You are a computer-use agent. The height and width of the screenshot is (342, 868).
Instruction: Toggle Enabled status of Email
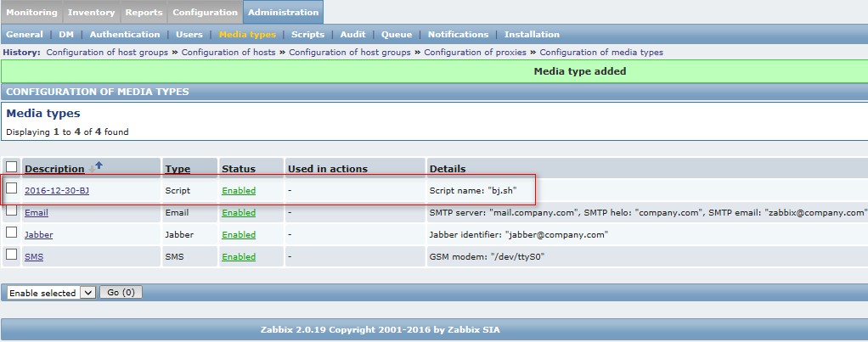pyautogui.click(x=239, y=212)
